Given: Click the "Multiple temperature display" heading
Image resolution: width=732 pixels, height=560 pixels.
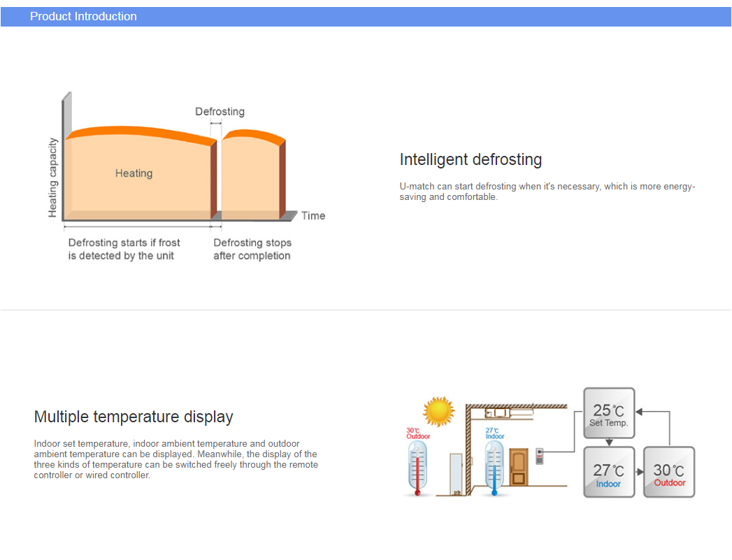Looking at the screenshot, I should pyautogui.click(x=134, y=417).
